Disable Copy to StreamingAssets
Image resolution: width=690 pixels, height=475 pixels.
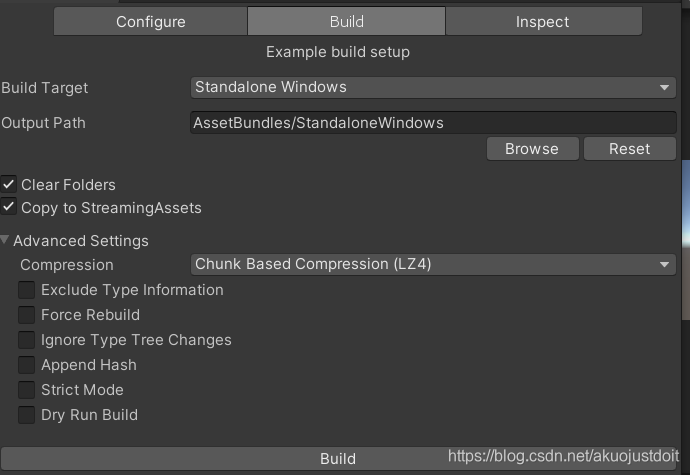[9, 208]
